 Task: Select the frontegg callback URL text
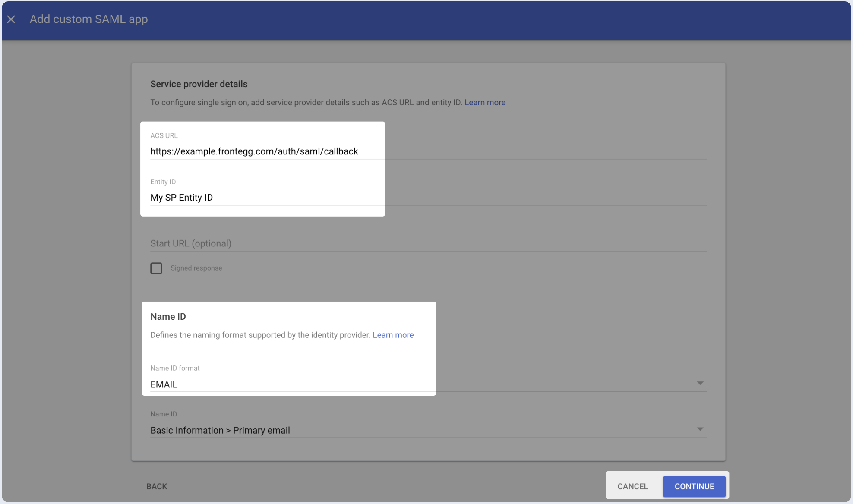pyautogui.click(x=254, y=151)
